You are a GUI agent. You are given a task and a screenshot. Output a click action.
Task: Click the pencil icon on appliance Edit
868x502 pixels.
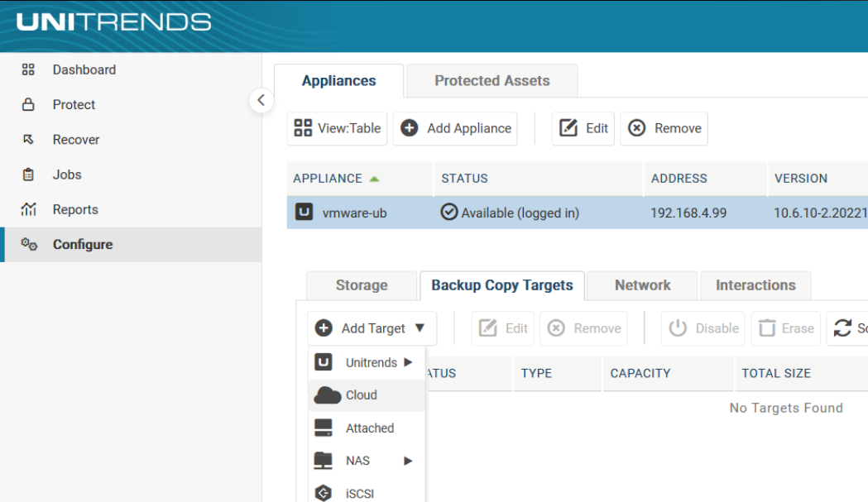[x=568, y=128]
